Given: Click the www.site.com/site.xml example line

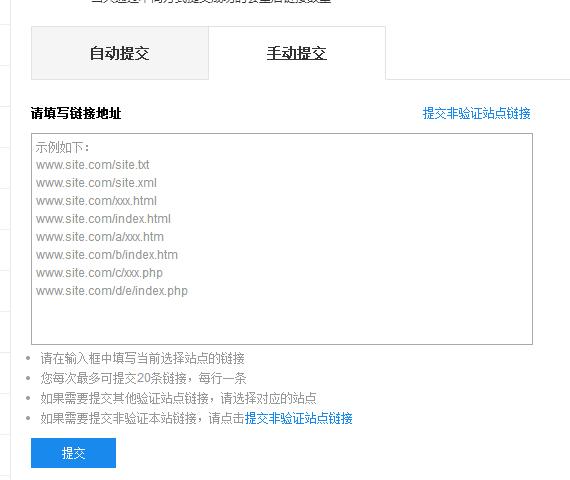Looking at the screenshot, I should [96, 183].
